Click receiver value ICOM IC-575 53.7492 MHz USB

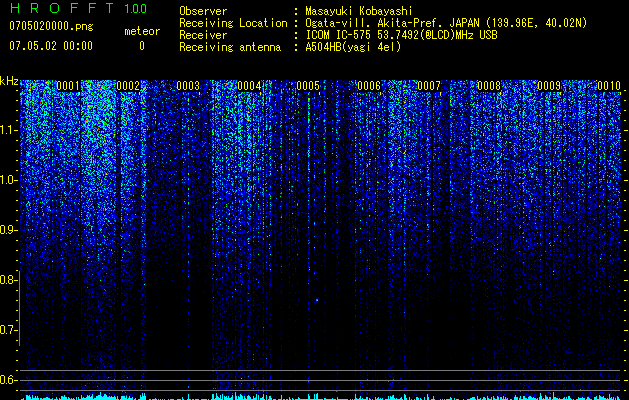tap(401, 35)
